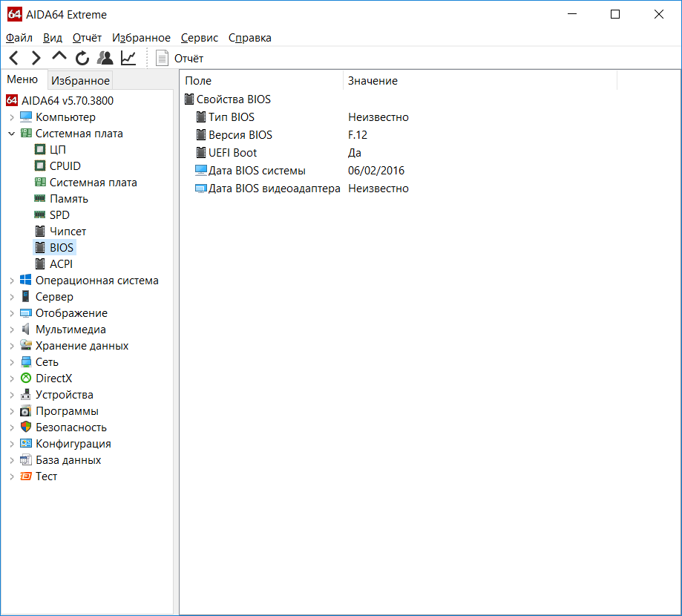682x616 pixels.
Task: Expand the Безопасность tree node
Action: (12, 427)
